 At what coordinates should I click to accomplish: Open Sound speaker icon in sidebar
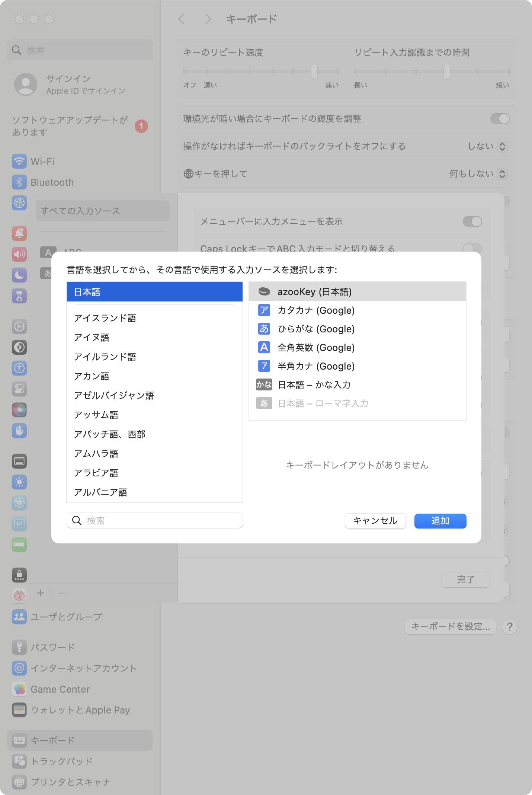[x=19, y=254]
